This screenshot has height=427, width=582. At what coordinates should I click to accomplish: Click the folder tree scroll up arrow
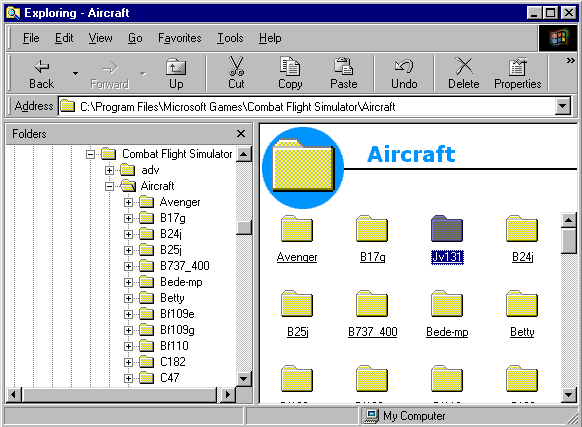(x=244, y=154)
